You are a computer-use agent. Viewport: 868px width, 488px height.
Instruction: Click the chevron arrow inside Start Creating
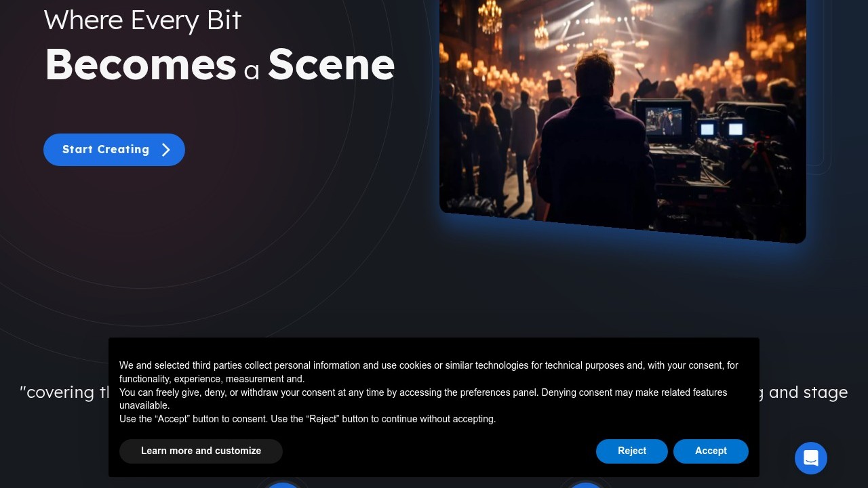pos(166,150)
